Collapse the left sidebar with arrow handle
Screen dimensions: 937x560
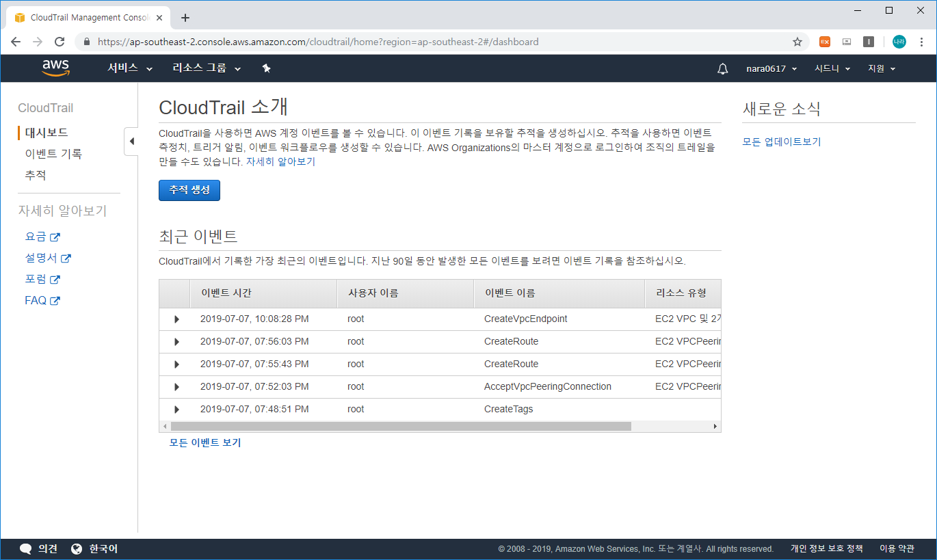pos(131,142)
